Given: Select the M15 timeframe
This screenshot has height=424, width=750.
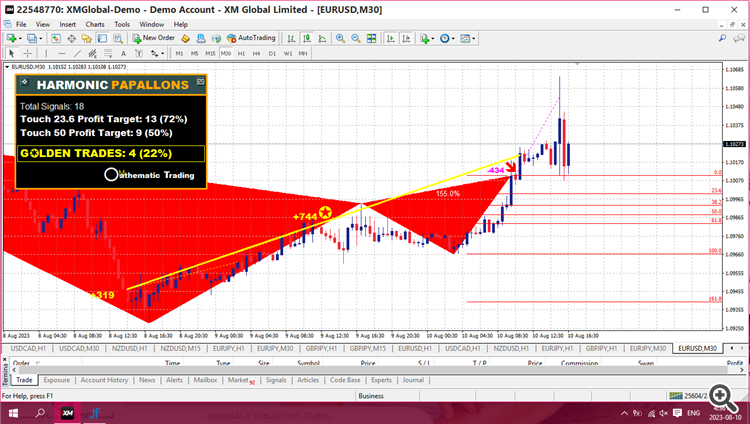Looking at the screenshot, I should [x=210, y=53].
